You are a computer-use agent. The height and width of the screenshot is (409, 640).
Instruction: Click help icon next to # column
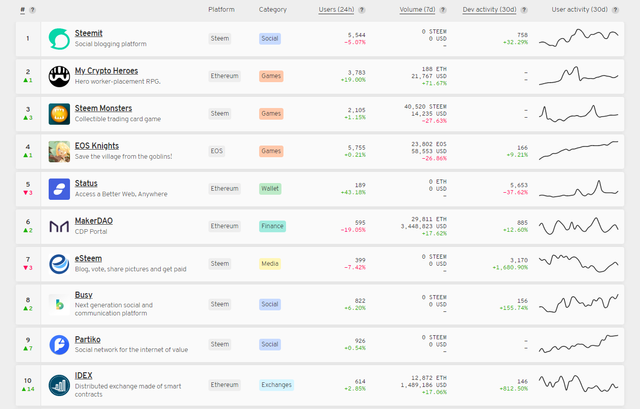tap(33, 10)
